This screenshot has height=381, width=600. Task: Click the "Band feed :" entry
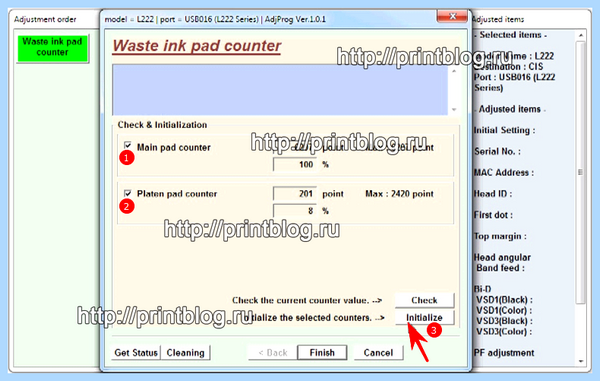tap(500, 268)
